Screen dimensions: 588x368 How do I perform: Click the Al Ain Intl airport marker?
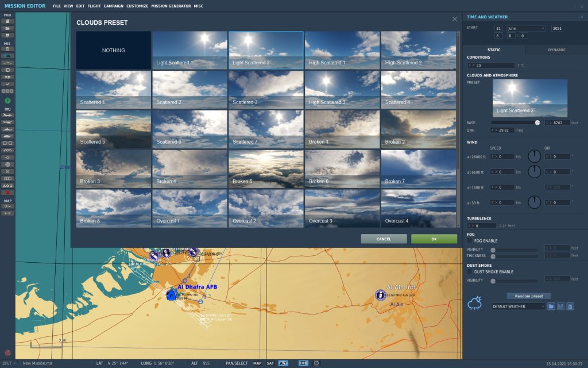[380, 295]
